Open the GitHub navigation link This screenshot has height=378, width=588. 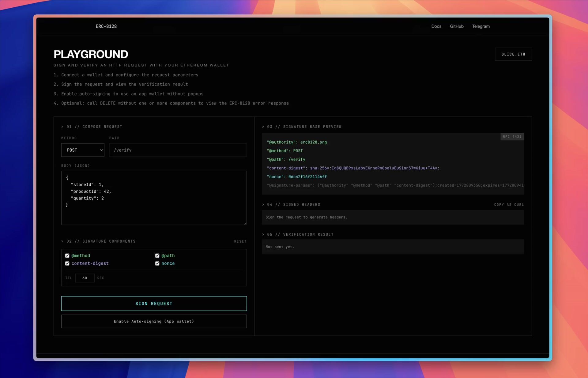[456, 26]
